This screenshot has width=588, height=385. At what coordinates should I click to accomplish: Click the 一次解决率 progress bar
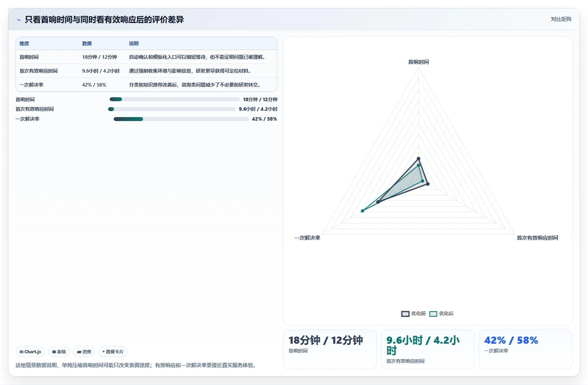(x=181, y=119)
